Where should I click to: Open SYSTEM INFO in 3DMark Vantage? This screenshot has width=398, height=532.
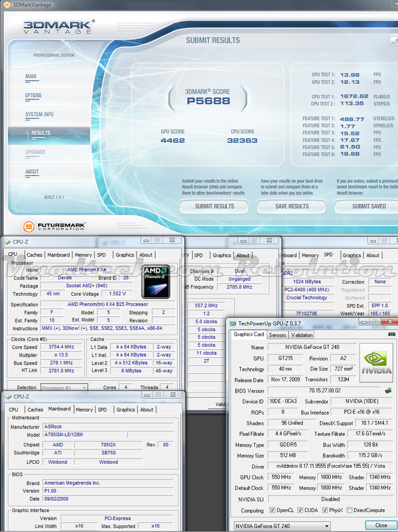pos(39,114)
